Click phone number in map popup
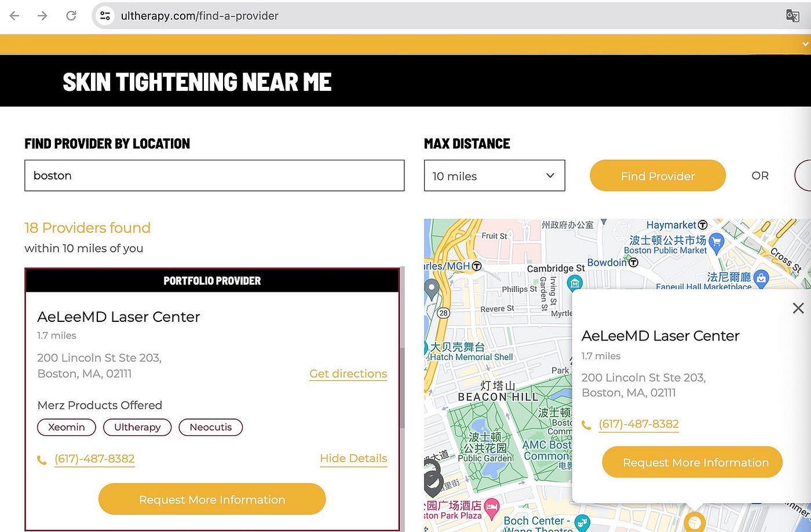The height and width of the screenshot is (532, 811). pyautogui.click(x=638, y=424)
